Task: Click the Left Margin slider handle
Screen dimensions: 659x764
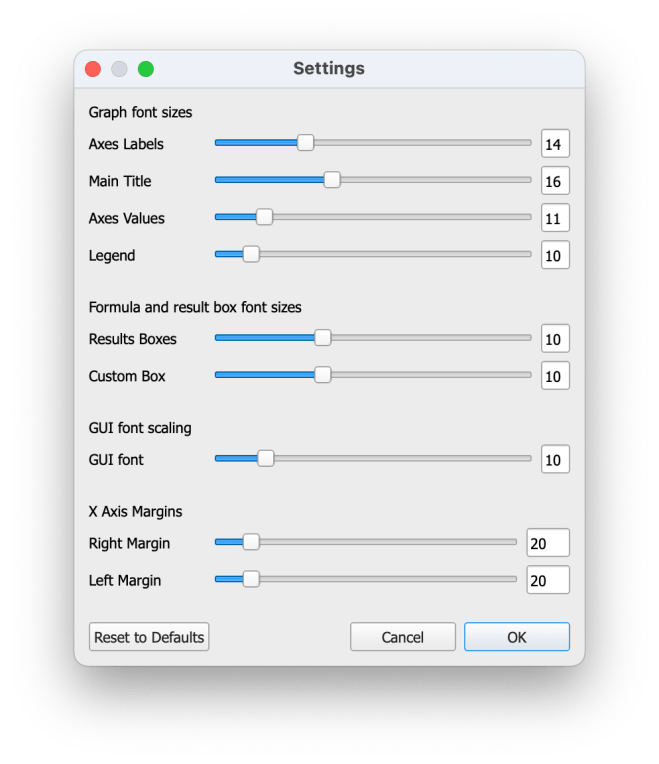Action: (251, 579)
